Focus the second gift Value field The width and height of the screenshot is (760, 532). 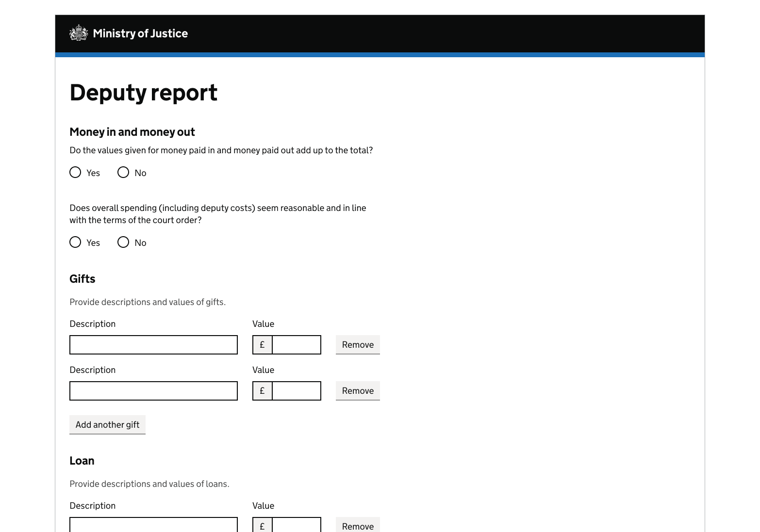tap(297, 391)
